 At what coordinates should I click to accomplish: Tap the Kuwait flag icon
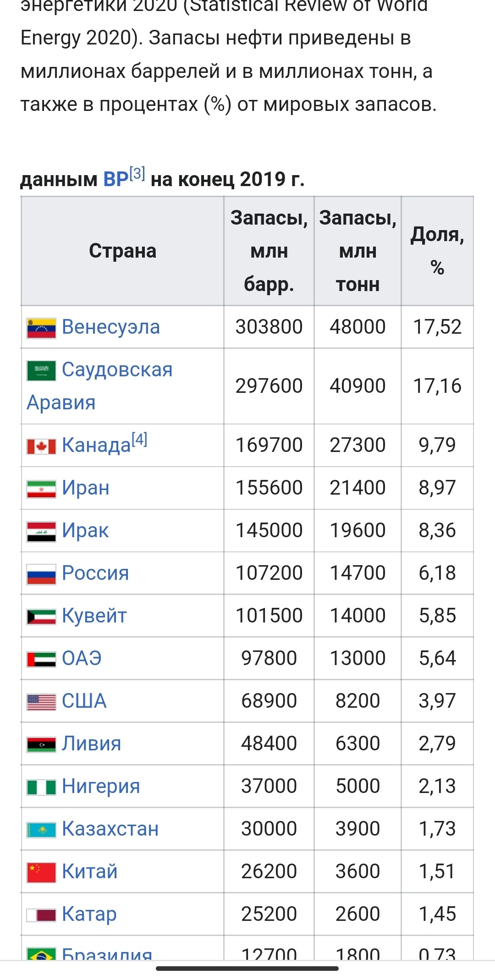click(x=41, y=617)
